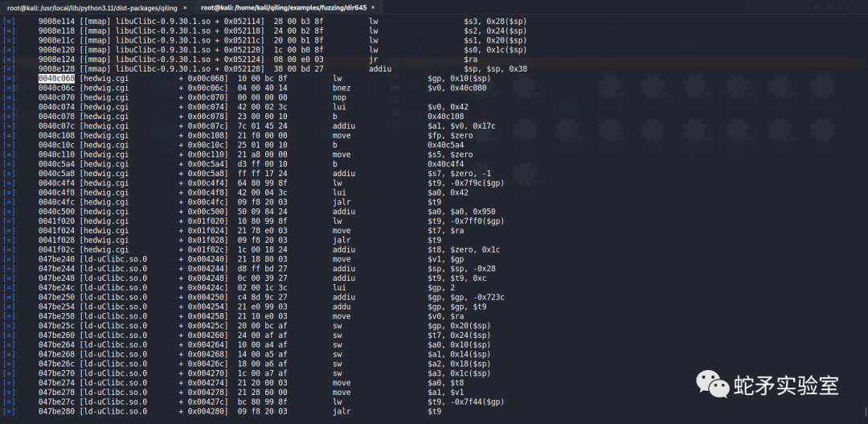868x424 pixels.
Task: Click operand "$v0, $ra"
Action: pyautogui.click(x=445, y=316)
